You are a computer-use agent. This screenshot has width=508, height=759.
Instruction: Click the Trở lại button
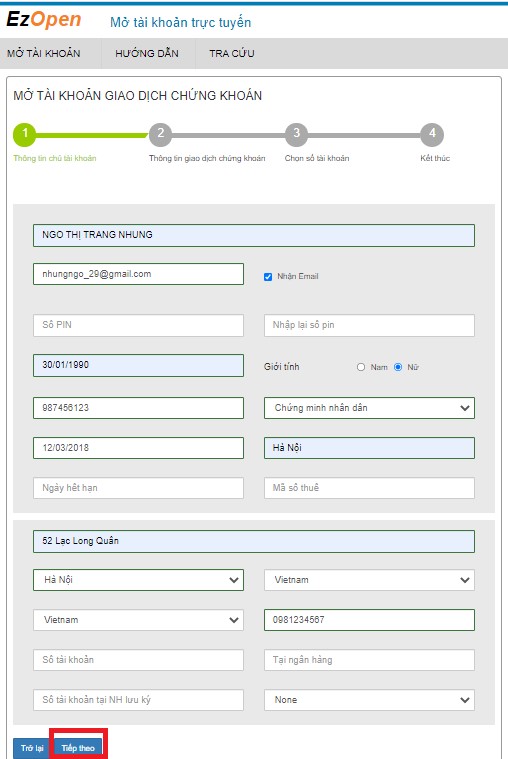point(32,748)
